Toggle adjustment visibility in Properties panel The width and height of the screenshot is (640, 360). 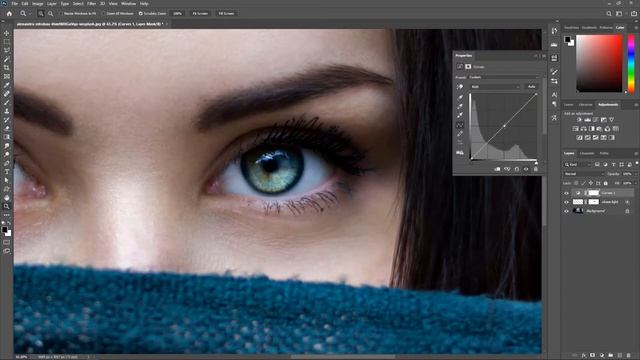[x=526, y=169]
